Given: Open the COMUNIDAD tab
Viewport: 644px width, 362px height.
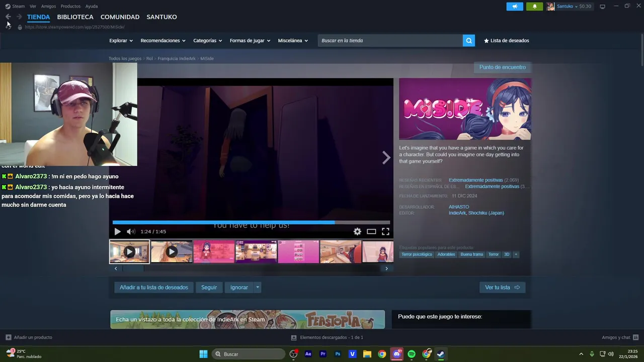Looking at the screenshot, I should click(x=120, y=17).
